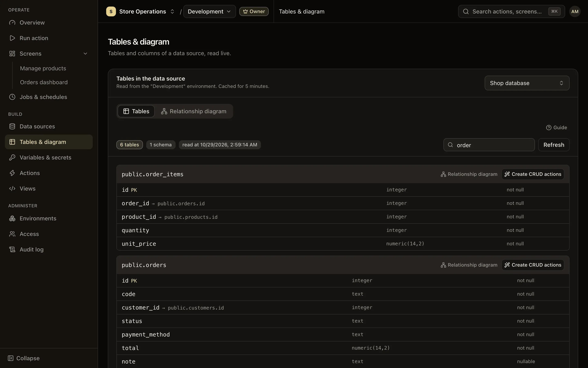This screenshot has width=588, height=368.
Task: Open Orders dashboard screen
Action: [44, 82]
